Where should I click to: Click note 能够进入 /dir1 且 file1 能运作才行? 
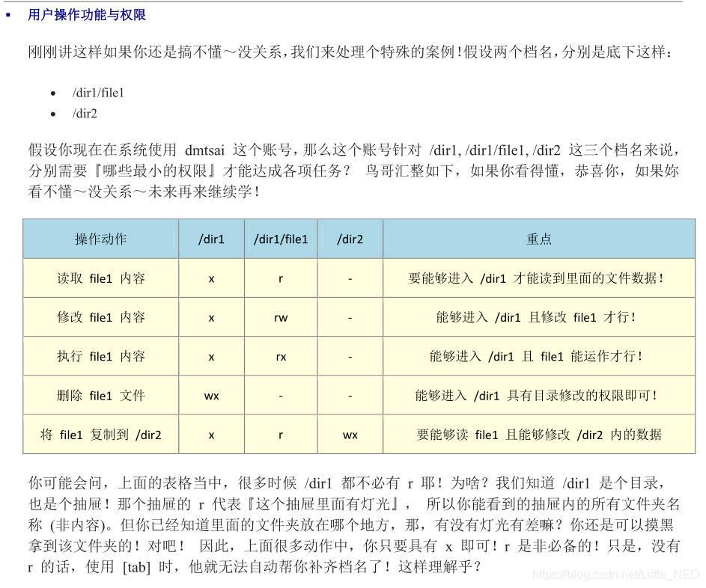click(536, 356)
